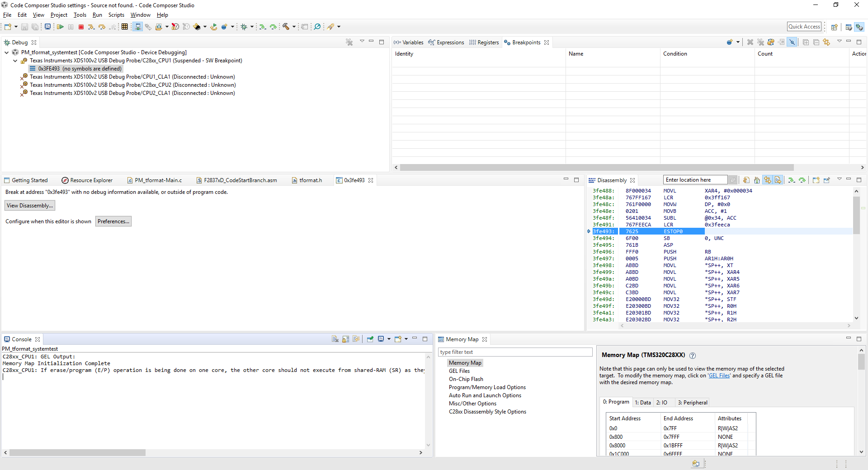Open the Scripts menu

click(x=116, y=15)
